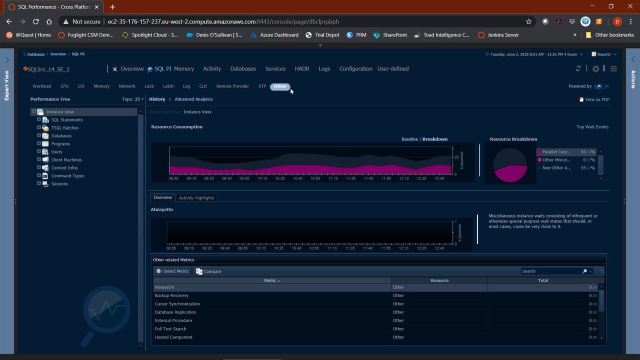Image resolution: width=640 pixels, height=360 pixels.
Task: Go to browser home page
Action: 49,22
